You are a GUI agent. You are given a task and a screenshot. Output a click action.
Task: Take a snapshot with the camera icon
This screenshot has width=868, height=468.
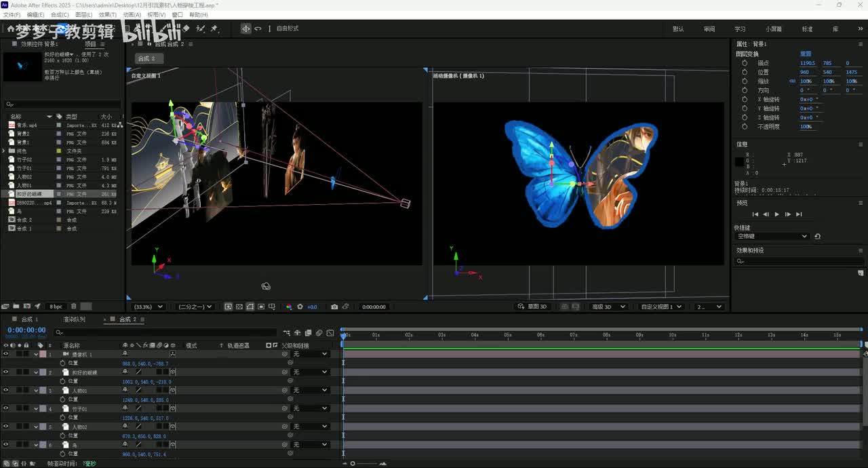coord(334,307)
